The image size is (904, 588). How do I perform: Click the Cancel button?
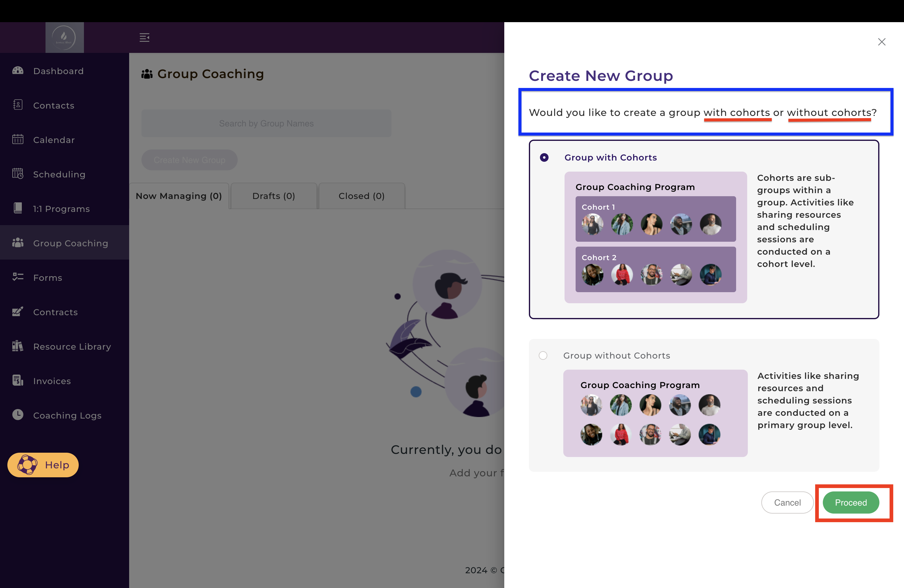tap(787, 502)
